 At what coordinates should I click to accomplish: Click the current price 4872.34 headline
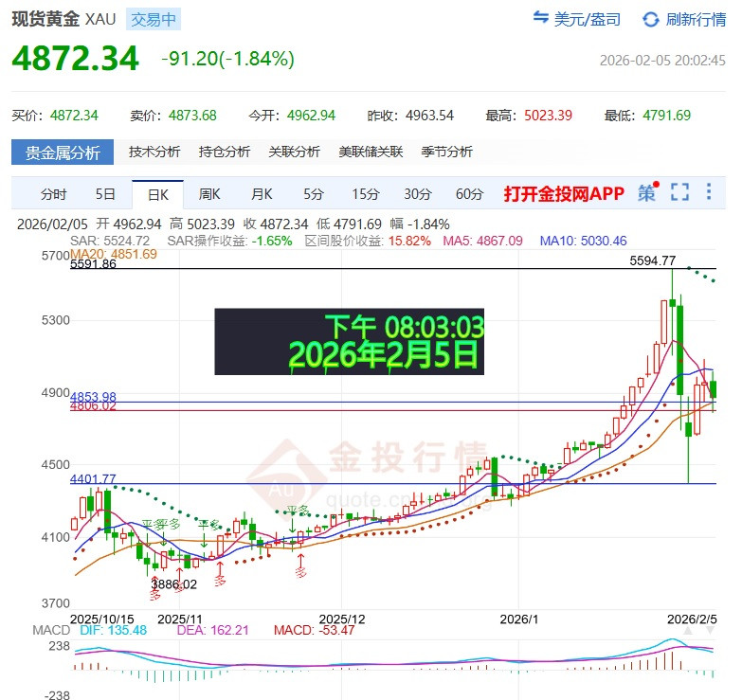(x=75, y=58)
